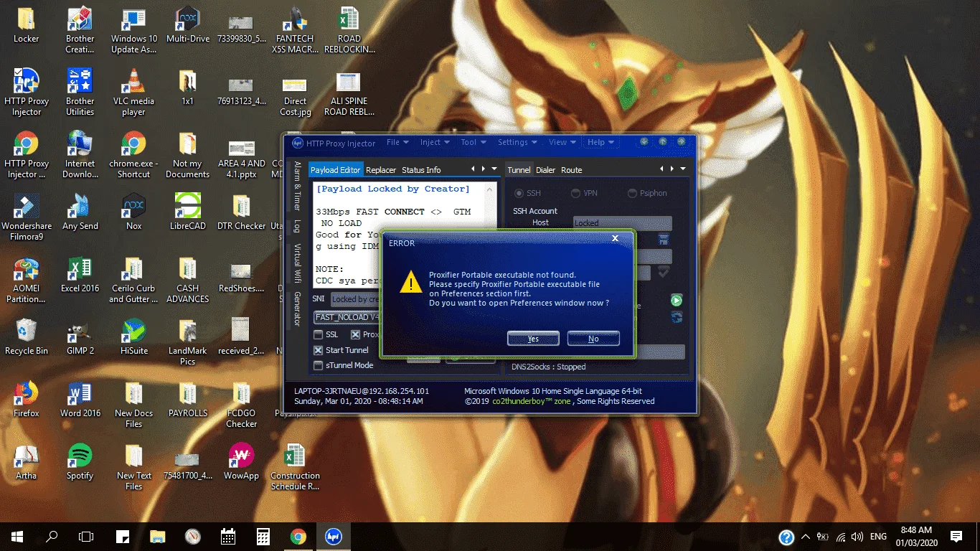Open Multi-Drive Nox desktop icon

[x=188, y=24]
